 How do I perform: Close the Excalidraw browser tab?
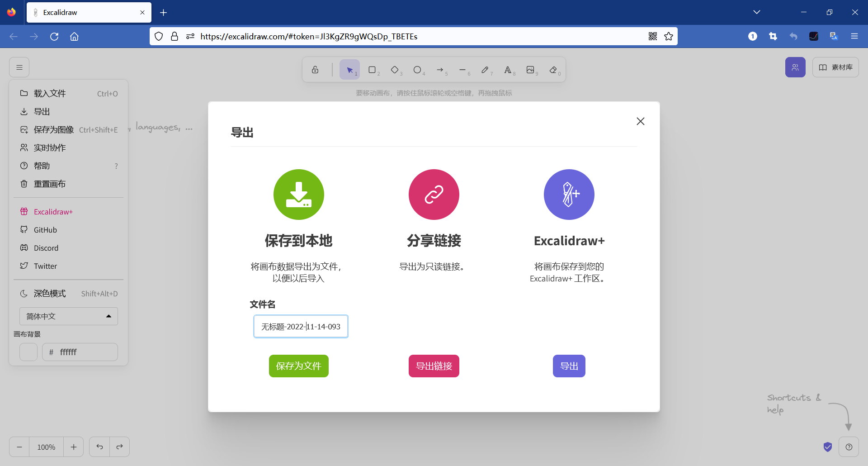(142, 13)
